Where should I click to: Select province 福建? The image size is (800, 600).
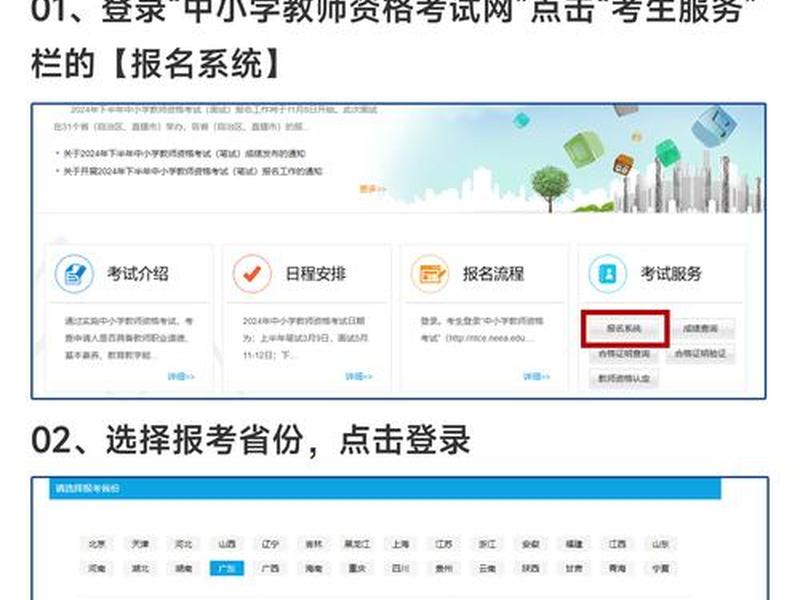click(x=574, y=544)
